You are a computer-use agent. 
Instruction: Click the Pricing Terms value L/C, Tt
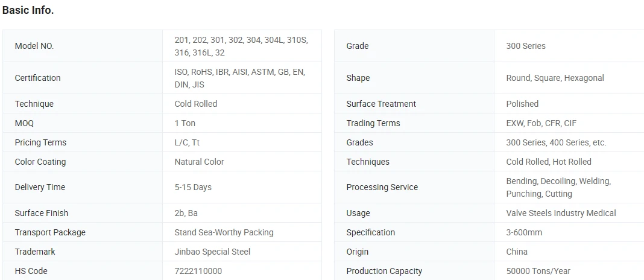pyautogui.click(x=188, y=142)
